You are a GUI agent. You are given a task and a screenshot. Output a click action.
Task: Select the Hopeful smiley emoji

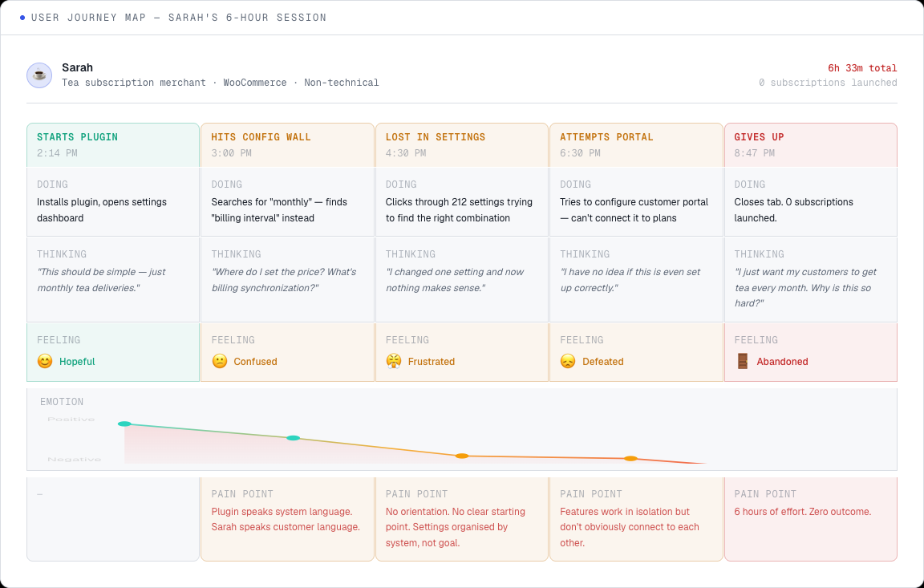pyautogui.click(x=46, y=361)
